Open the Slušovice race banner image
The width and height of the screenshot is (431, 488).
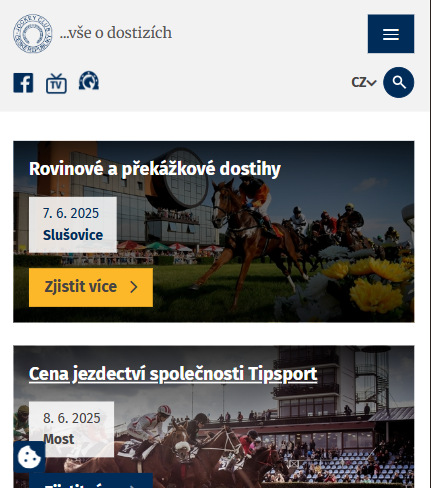click(214, 232)
